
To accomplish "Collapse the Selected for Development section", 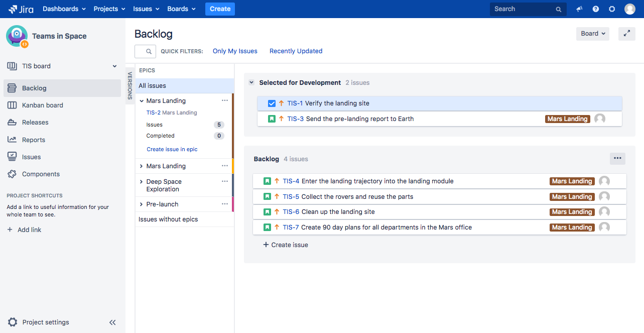I will [x=251, y=83].
